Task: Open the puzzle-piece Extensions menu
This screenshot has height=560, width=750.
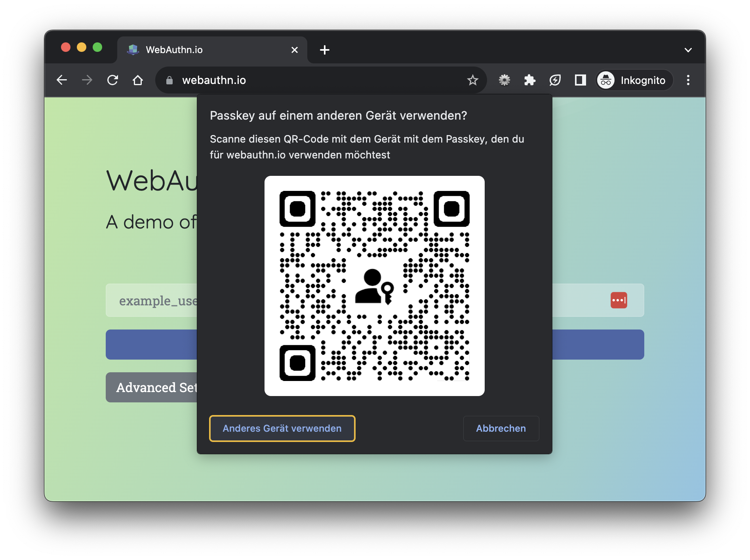Action: pyautogui.click(x=529, y=80)
